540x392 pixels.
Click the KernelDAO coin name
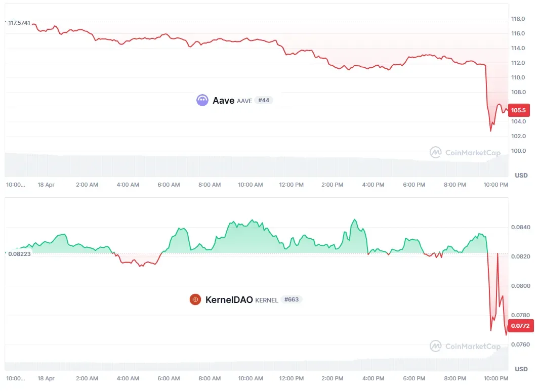coord(229,300)
